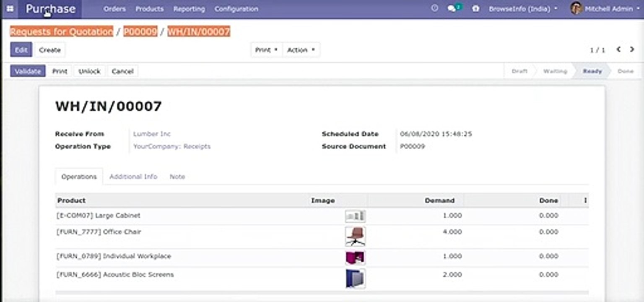The height and width of the screenshot is (302, 644).
Task: Switch to the Note tab
Action: [x=177, y=177]
